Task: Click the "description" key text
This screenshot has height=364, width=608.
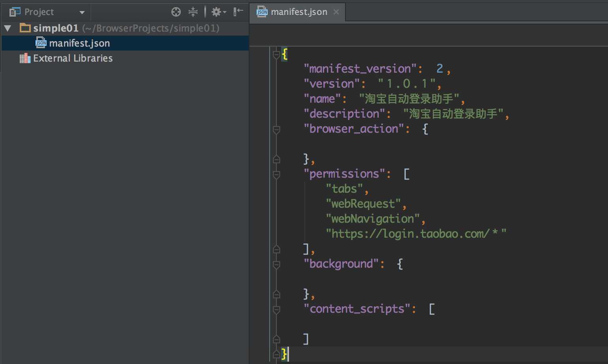Action: coord(344,114)
